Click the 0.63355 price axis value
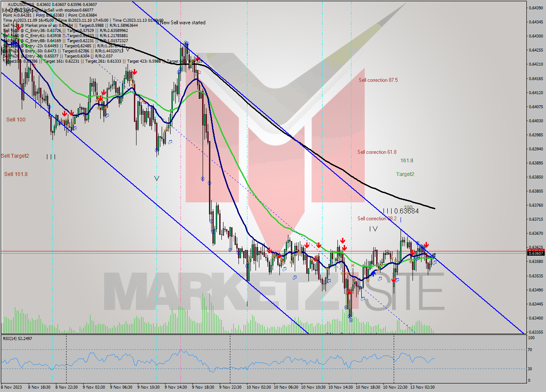Screen dimensions: 546x392 [x=536, y=332]
